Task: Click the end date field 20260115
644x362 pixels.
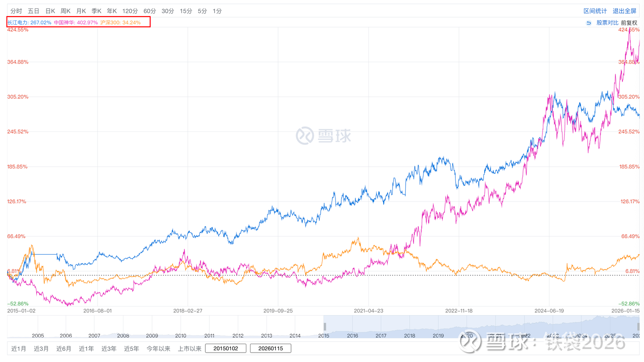Action: [271, 349]
